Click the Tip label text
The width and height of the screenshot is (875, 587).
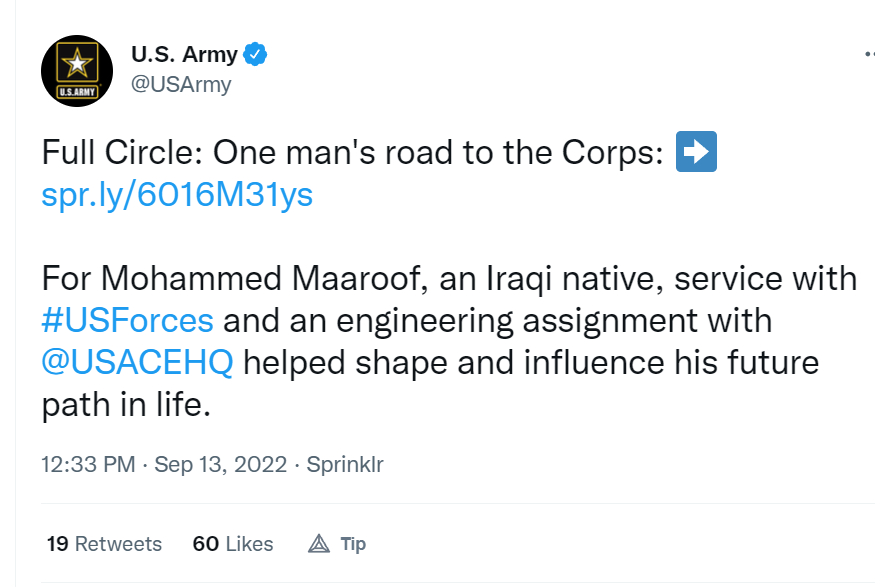click(x=353, y=543)
